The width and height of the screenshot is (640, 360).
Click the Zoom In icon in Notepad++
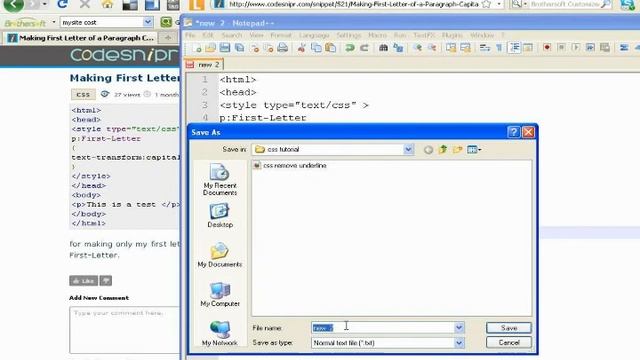pos(417,48)
